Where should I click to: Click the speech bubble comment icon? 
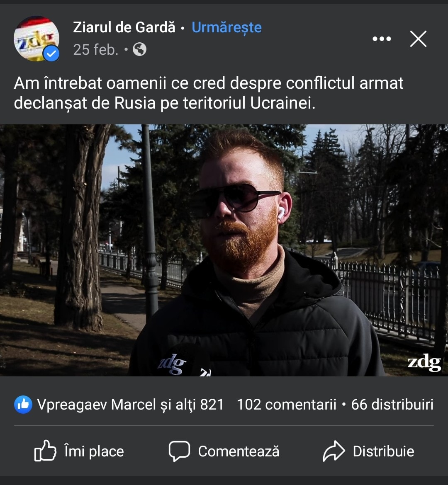click(x=179, y=451)
